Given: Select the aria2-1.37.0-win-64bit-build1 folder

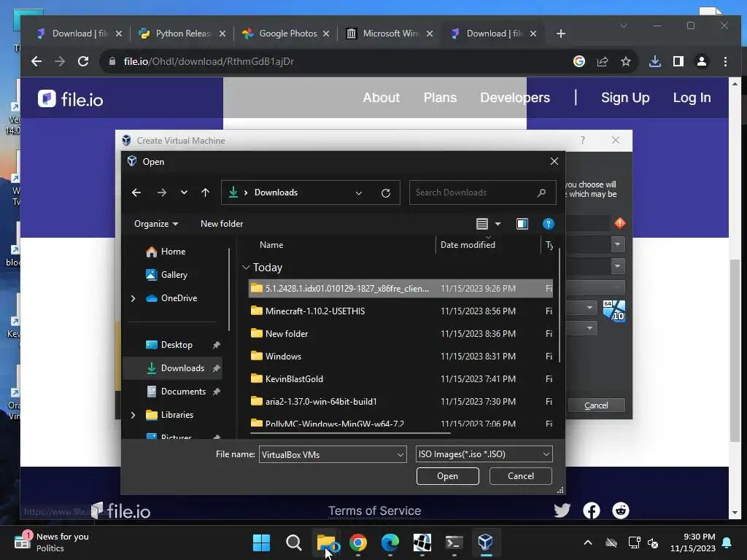Looking at the screenshot, I should (x=400, y=402).
